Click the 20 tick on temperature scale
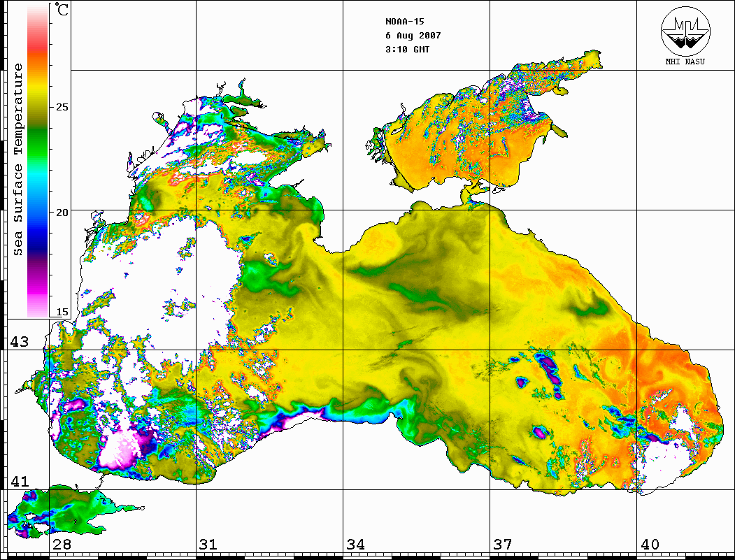The width and height of the screenshot is (735, 560). coord(62,213)
